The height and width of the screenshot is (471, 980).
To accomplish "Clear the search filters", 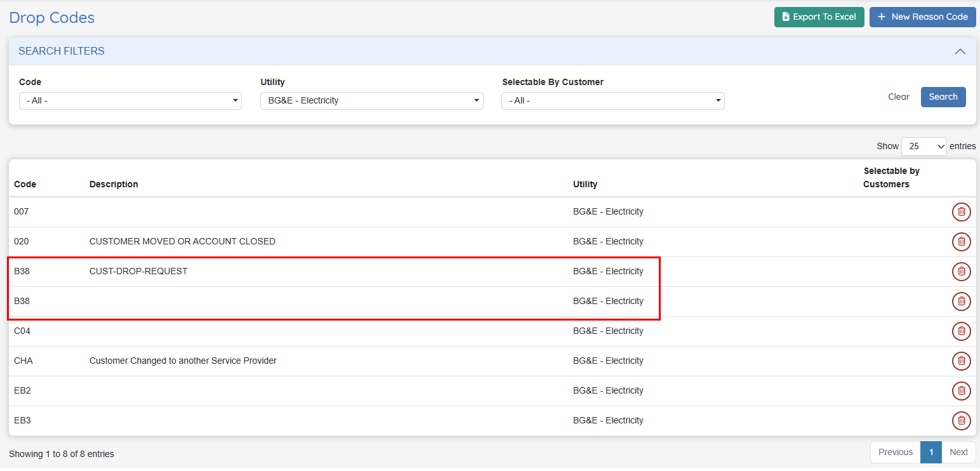I will tap(898, 97).
